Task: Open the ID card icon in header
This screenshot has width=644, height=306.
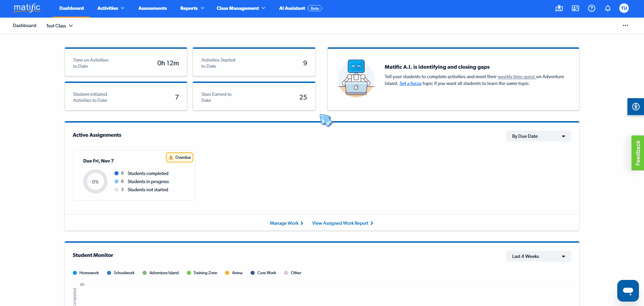Action: point(575,8)
